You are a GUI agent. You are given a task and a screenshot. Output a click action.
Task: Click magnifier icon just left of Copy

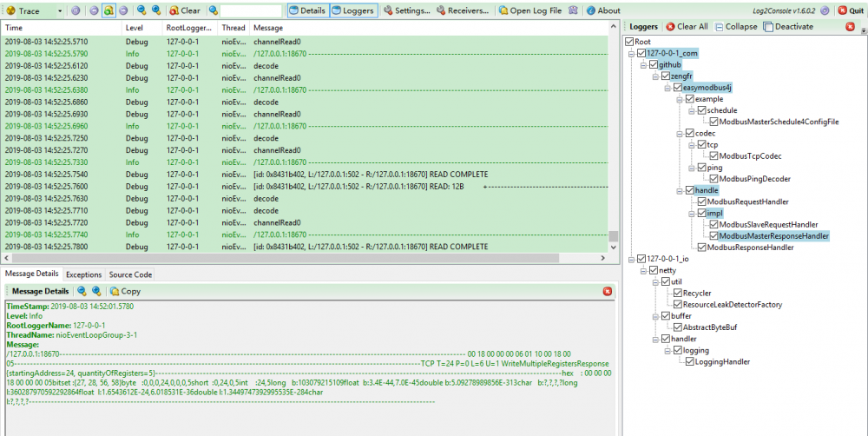point(96,291)
